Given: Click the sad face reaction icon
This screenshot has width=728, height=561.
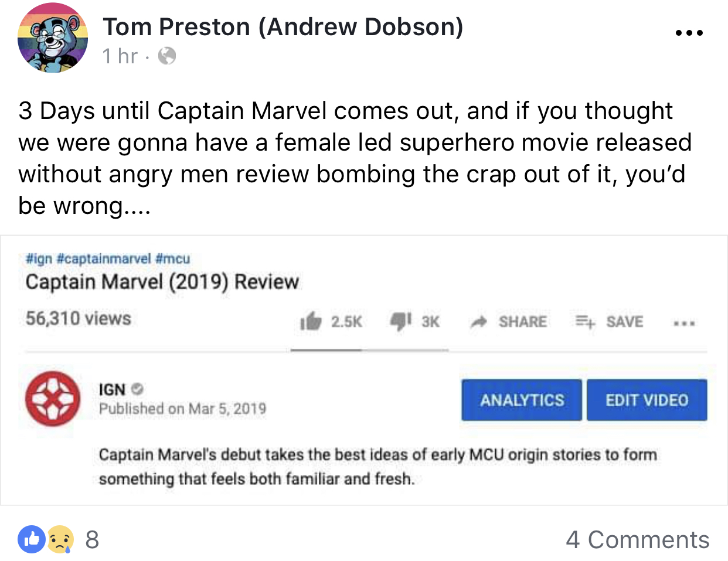Looking at the screenshot, I should tap(60, 539).
